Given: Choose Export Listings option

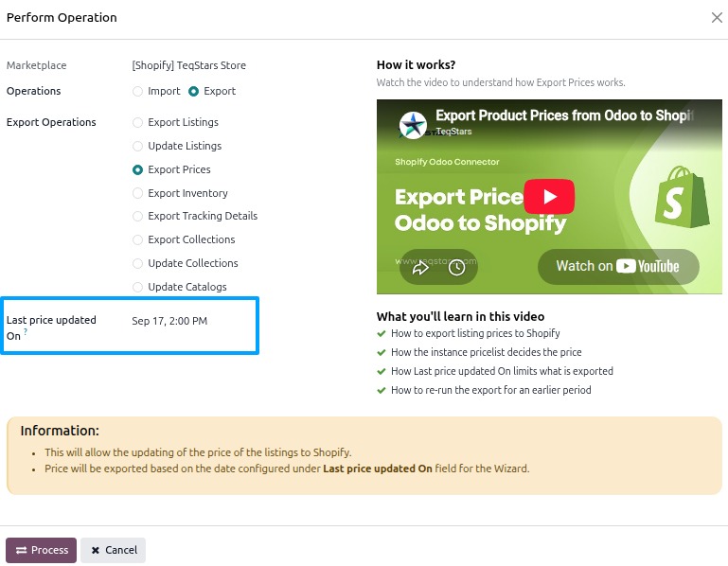Looking at the screenshot, I should [137, 123].
